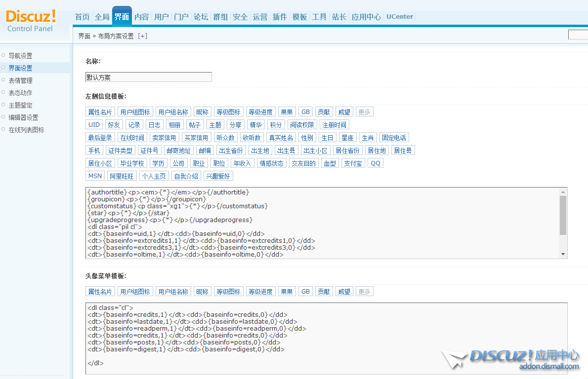Click scroll-down arrow of left info template textarea

click(x=563, y=254)
